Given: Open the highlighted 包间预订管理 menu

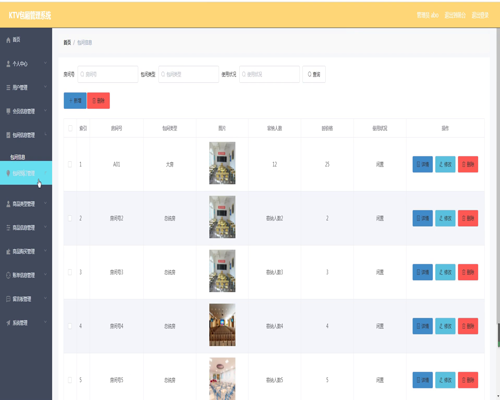Looking at the screenshot, I should click(x=26, y=173).
